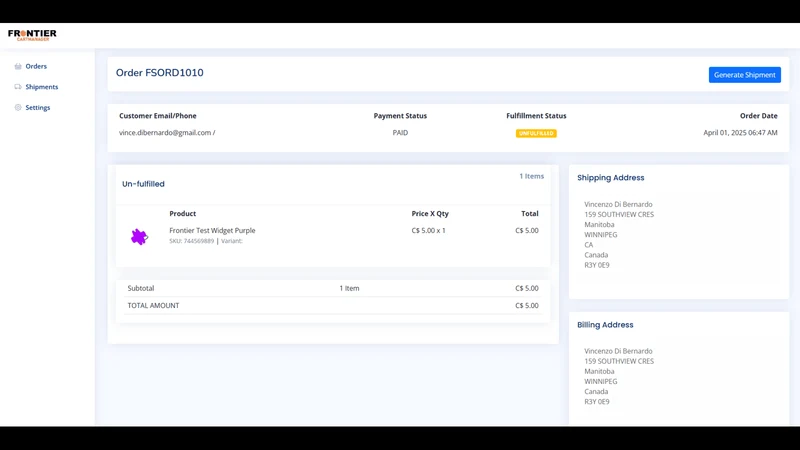Screen dimensions: 800x450
Task: Open the Orders menu item
Action: [36, 66]
